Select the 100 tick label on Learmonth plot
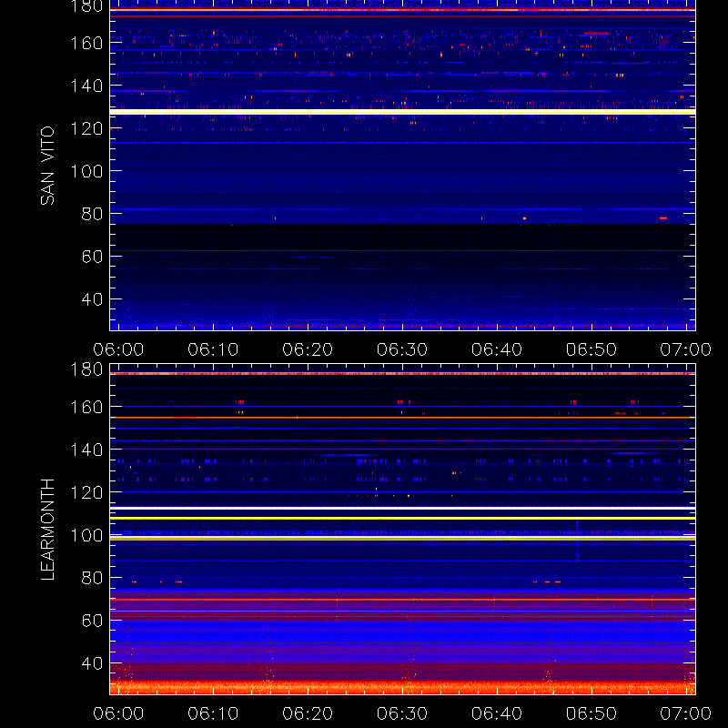 [x=86, y=535]
